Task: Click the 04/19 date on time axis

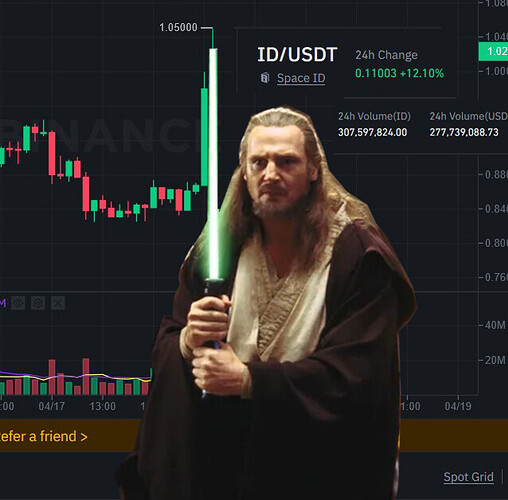Action: [x=458, y=406]
